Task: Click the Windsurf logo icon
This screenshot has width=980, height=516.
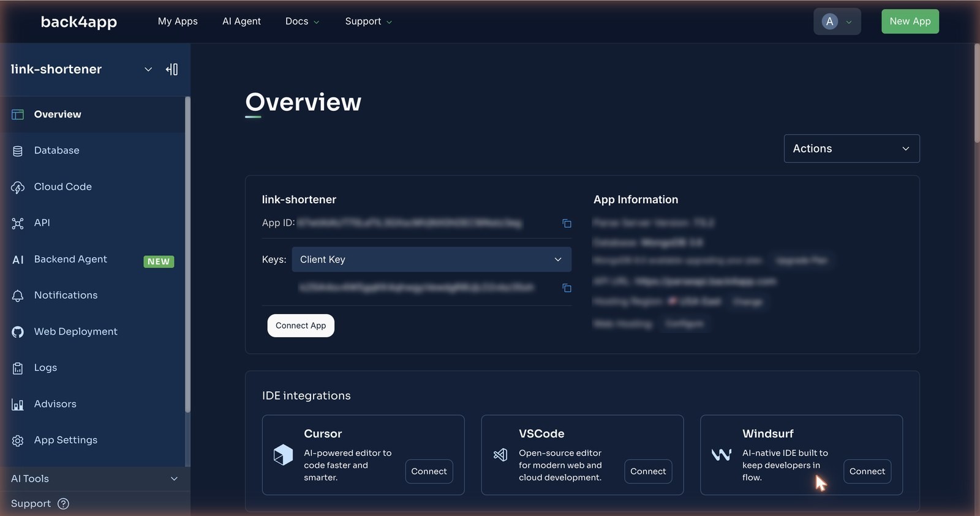Action: pos(722,455)
